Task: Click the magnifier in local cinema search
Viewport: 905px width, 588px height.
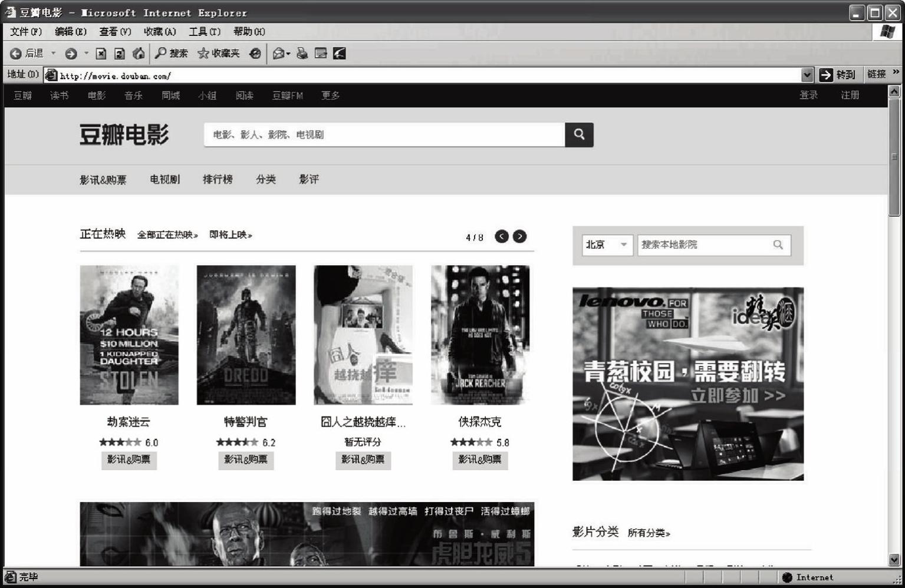Action: (778, 245)
